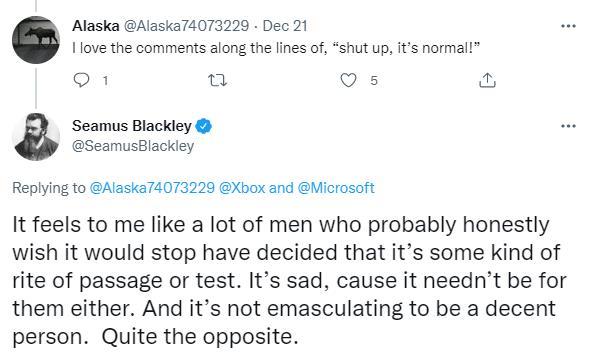
Task: Open the three-dot menu on Alaska's tweet
Action: click(568, 26)
